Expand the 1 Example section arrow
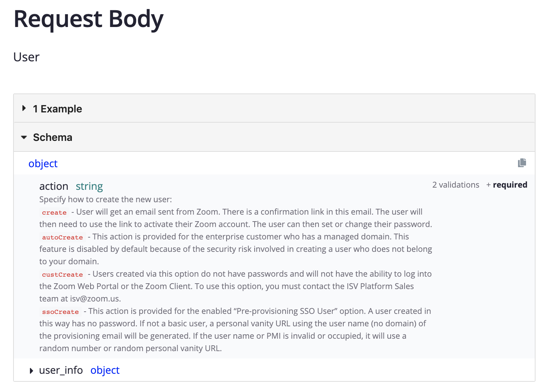The height and width of the screenshot is (392, 545). 24,108
